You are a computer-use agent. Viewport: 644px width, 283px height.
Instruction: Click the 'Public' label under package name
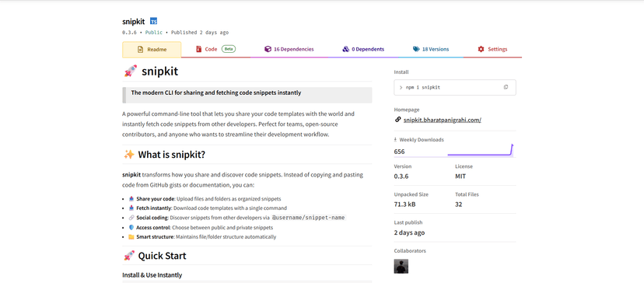coord(153,33)
